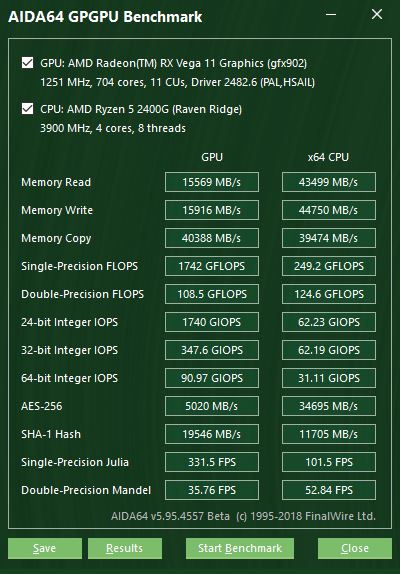Select CPU Double-Precision FLOPS 124.6 GFLOPS box
Viewport: 400px width, 574px height.
(x=329, y=294)
